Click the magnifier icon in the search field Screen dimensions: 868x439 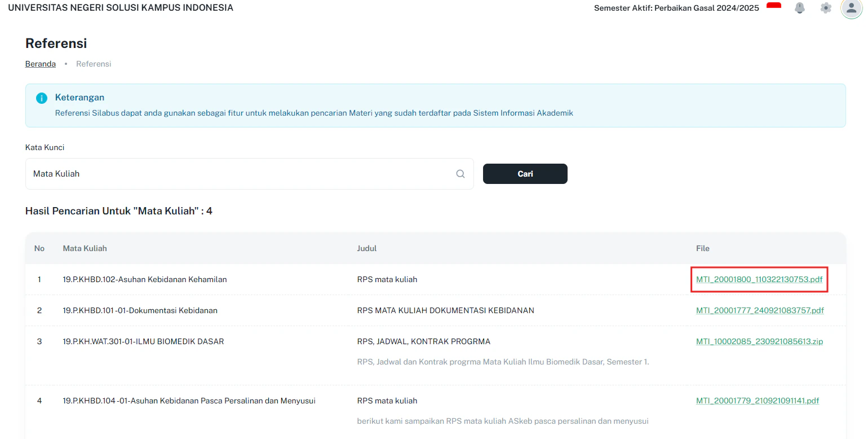(x=460, y=174)
